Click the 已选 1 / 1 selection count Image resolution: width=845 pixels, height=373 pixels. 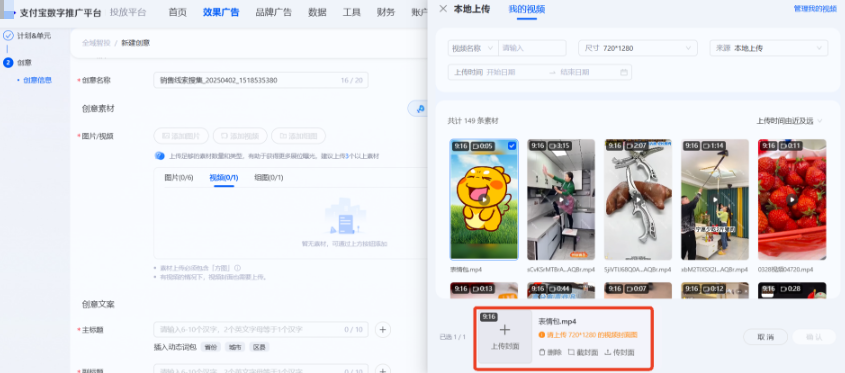pyautogui.click(x=453, y=337)
